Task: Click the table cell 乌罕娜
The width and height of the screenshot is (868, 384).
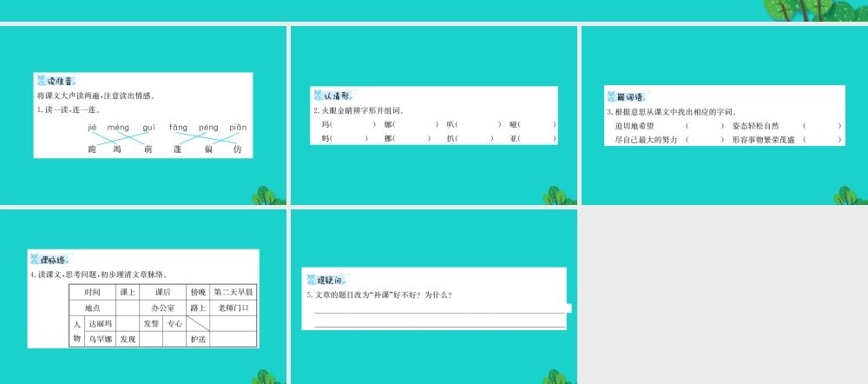Action: click(100, 339)
